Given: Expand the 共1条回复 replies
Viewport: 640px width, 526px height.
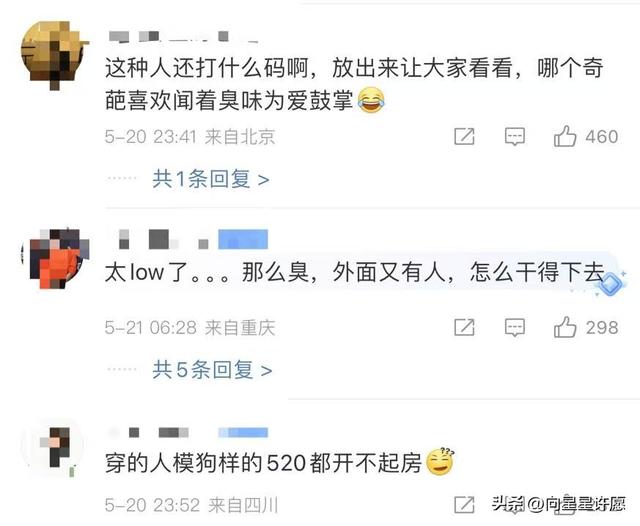Looking at the screenshot, I should (x=211, y=179).
